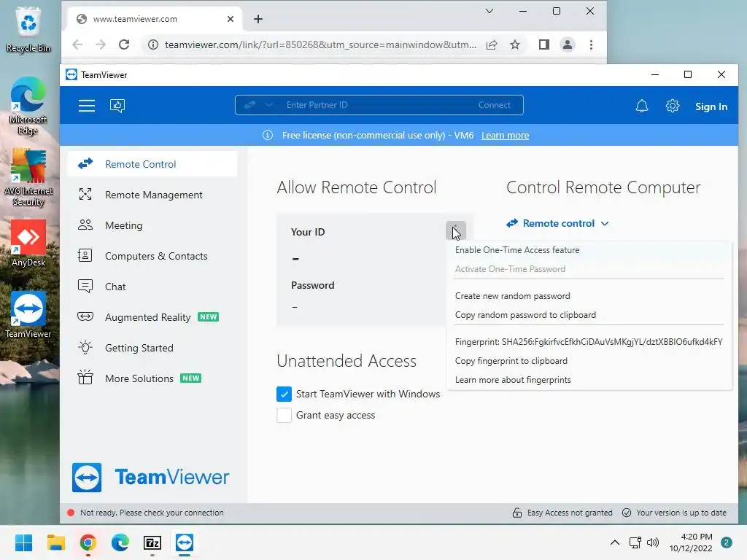The width and height of the screenshot is (747, 560).
Task: Click the Augmented Reality headset icon
Action: click(85, 316)
